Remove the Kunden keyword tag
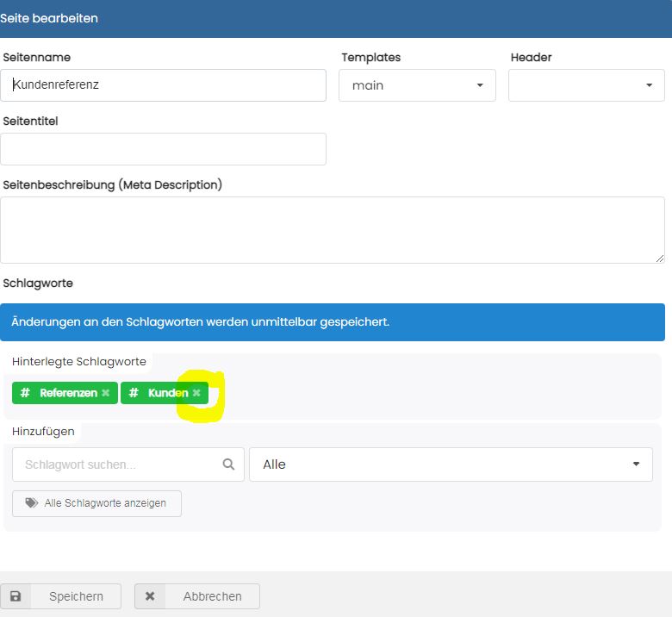The width and height of the screenshot is (672, 617). click(196, 393)
